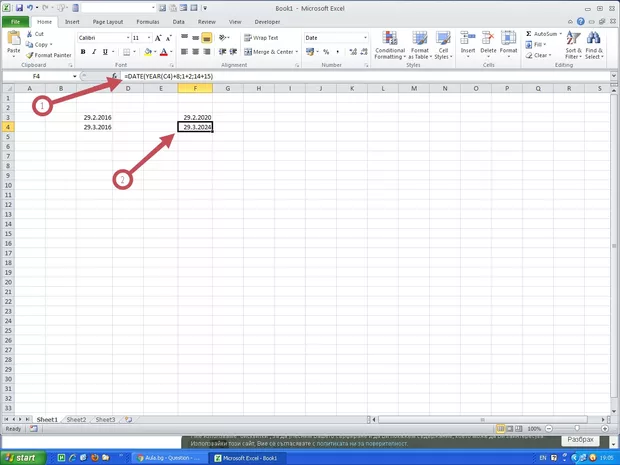The width and height of the screenshot is (620, 465).
Task: Click Decrease Font Size icon
Action: click(168, 38)
